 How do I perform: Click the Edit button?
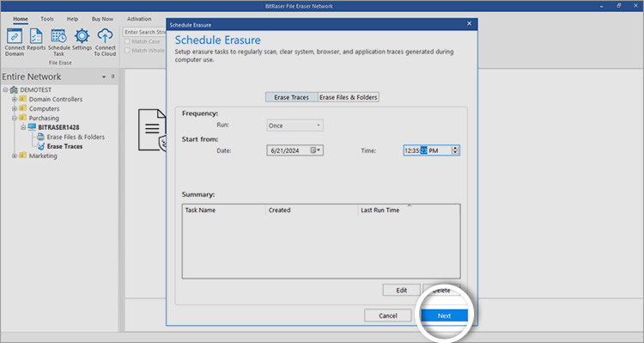(401, 291)
